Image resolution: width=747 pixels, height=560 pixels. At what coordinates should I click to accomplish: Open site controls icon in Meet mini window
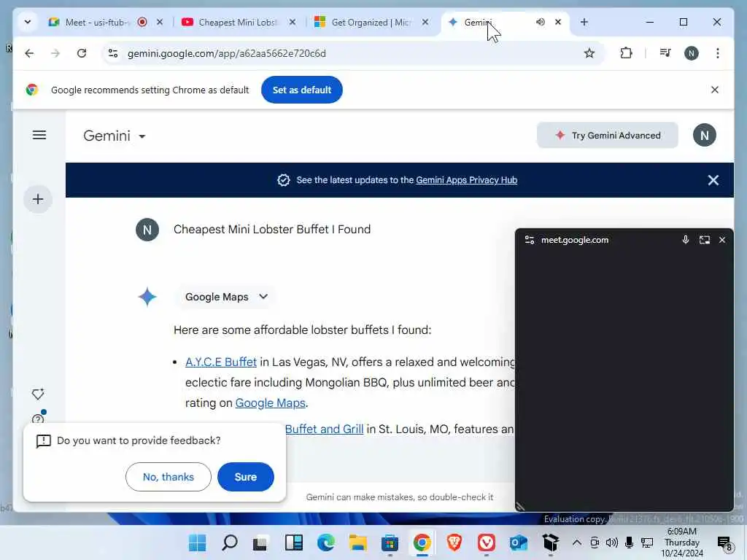point(530,239)
